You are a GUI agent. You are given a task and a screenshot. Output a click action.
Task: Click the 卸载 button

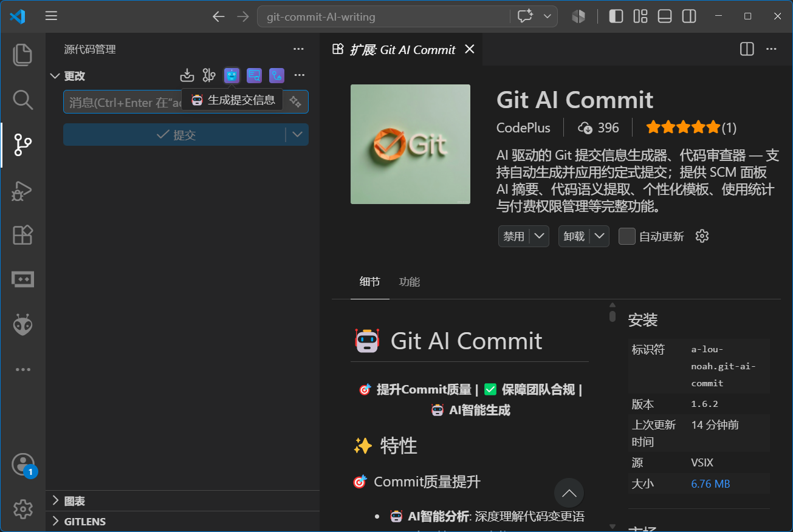574,236
